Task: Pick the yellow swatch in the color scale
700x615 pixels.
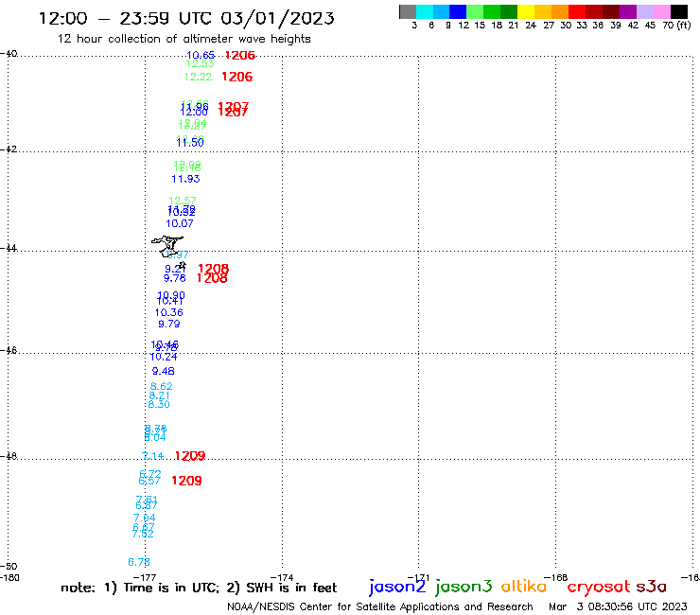Action: click(526, 11)
